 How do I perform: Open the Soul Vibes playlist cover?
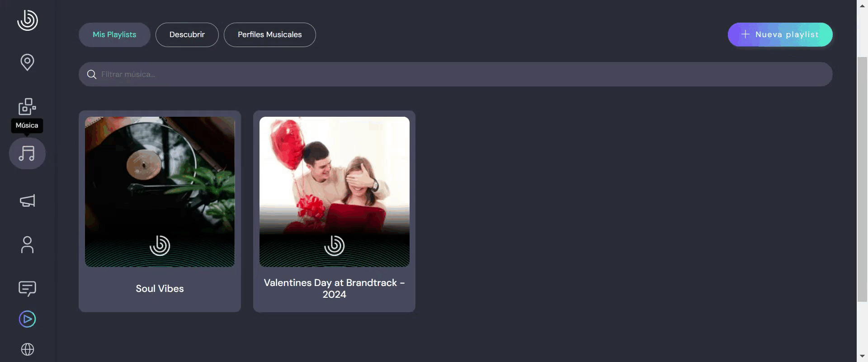[x=160, y=192]
